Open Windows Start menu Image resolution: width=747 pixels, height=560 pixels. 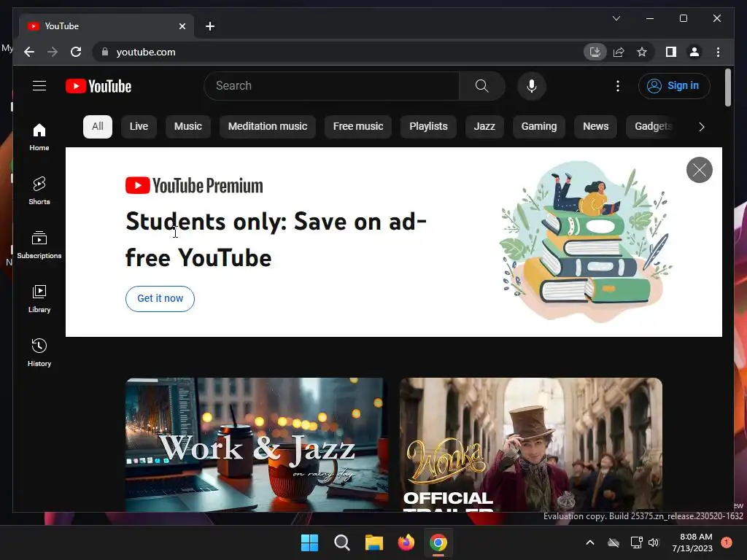pyautogui.click(x=309, y=542)
